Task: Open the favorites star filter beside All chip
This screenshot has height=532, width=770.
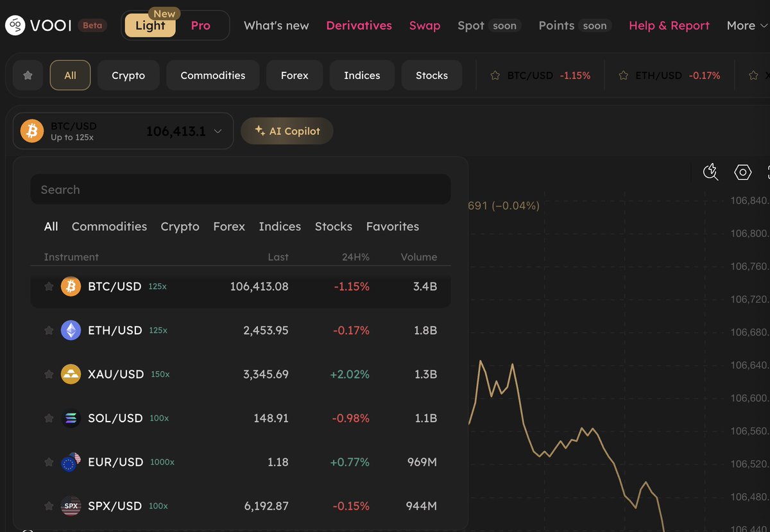Action: pyautogui.click(x=28, y=75)
